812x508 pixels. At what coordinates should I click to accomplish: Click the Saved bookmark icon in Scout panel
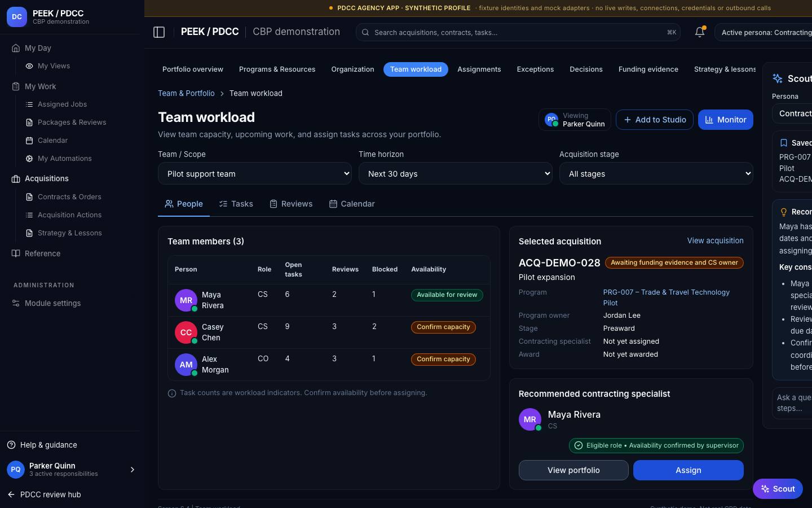tap(784, 143)
